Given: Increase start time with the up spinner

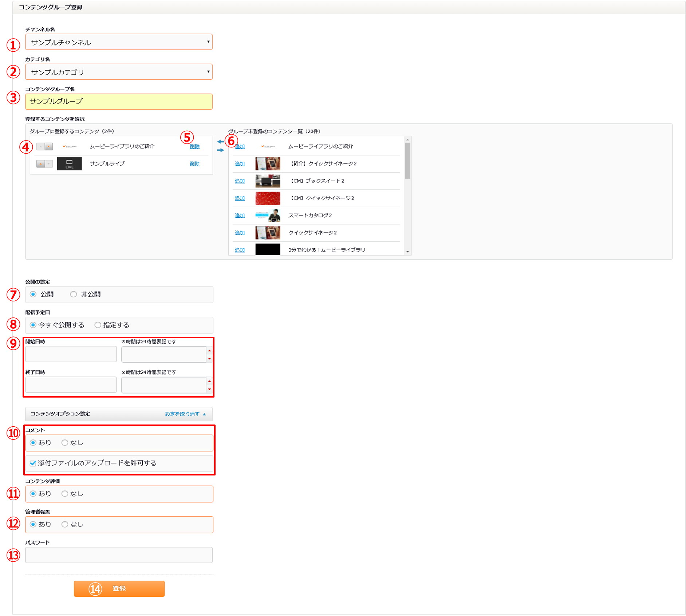Looking at the screenshot, I should (209, 351).
